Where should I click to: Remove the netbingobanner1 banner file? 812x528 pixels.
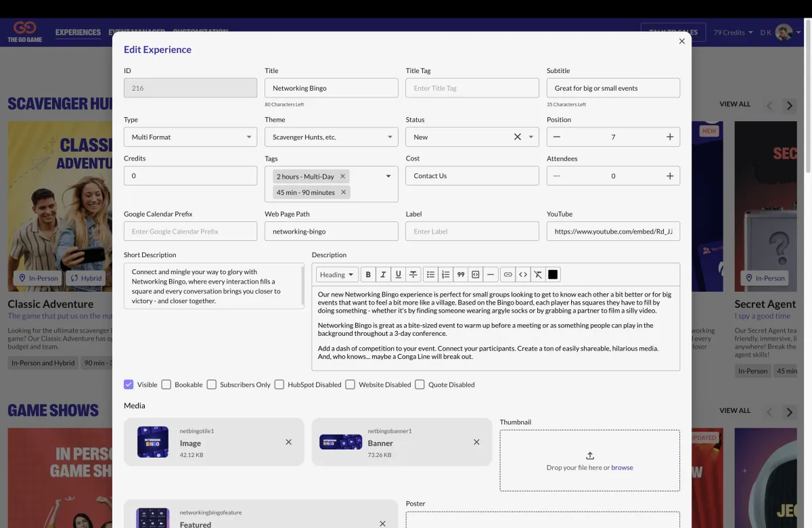point(476,442)
